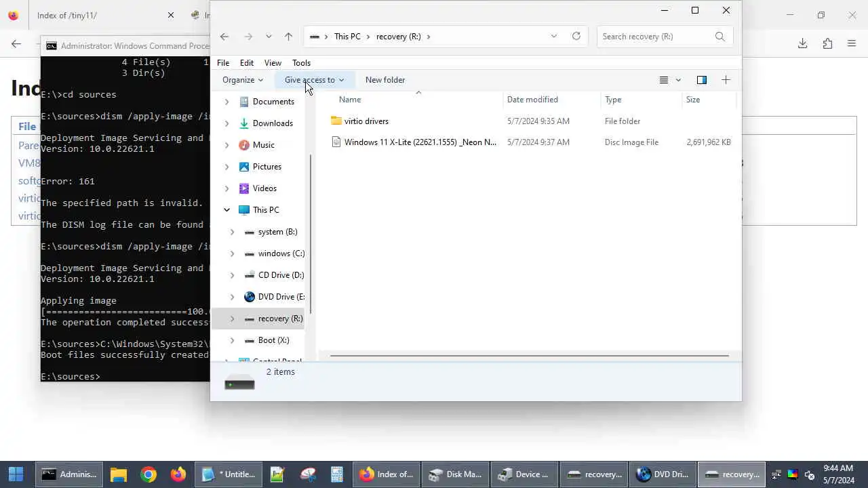
Task: Click the change view icon
Action: pyautogui.click(x=664, y=80)
